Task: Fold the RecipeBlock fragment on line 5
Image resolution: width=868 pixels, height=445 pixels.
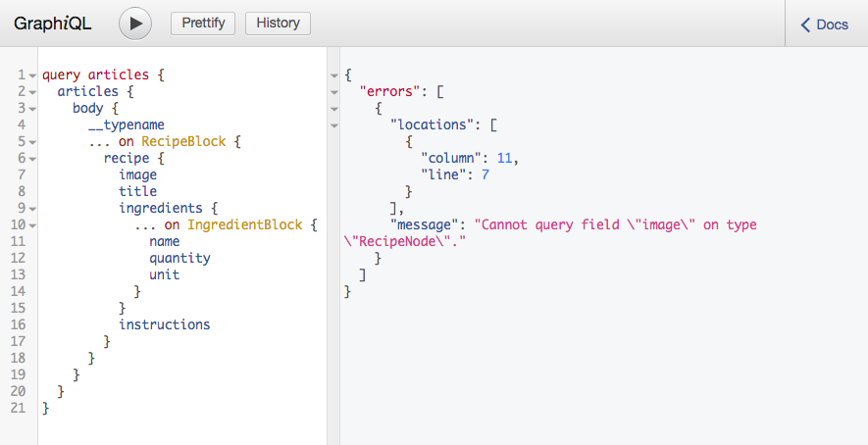Action: tap(32, 142)
